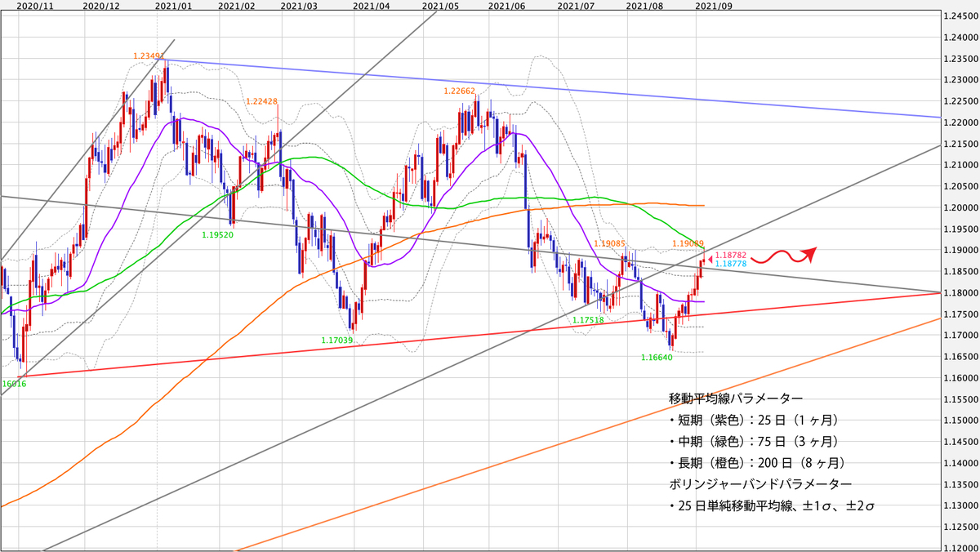Click the 1.22428 orange price annotation
Viewport: 980px width, 552px height.
tap(261, 101)
